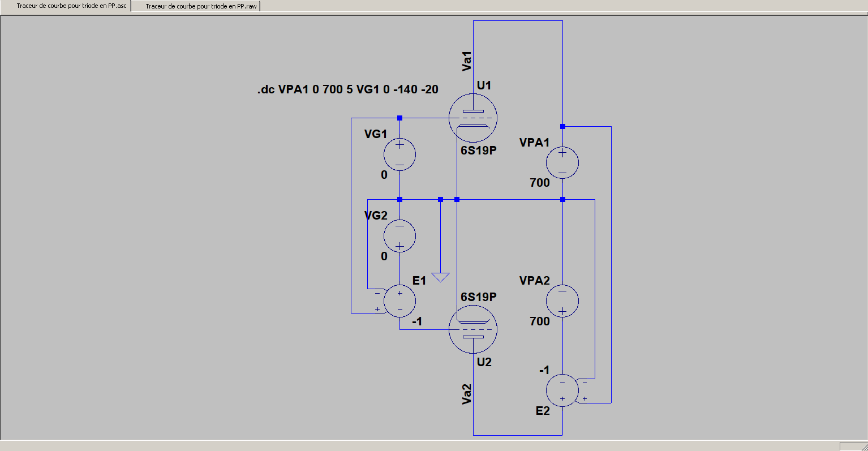The height and width of the screenshot is (451, 868).
Task: Select the E2 controlled source symbol
Action: (x=562, y=390)
